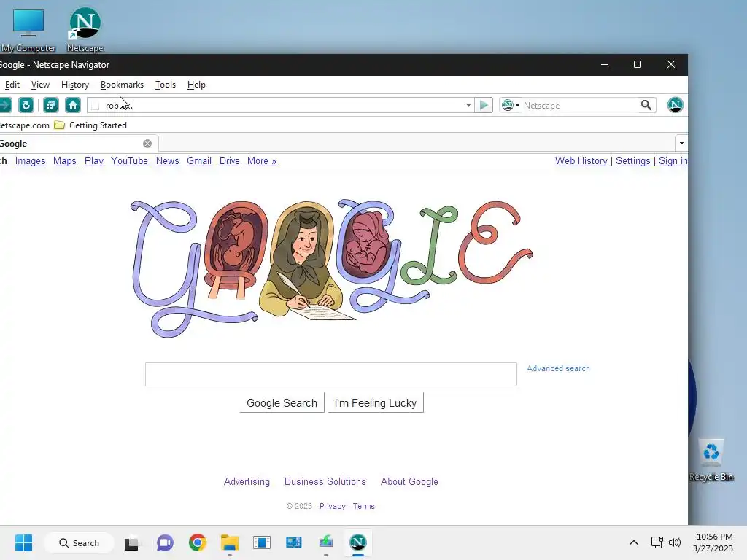Open the YouTube link
The height and width of the screenshot is (560, 747).
[x=129, y=161]
